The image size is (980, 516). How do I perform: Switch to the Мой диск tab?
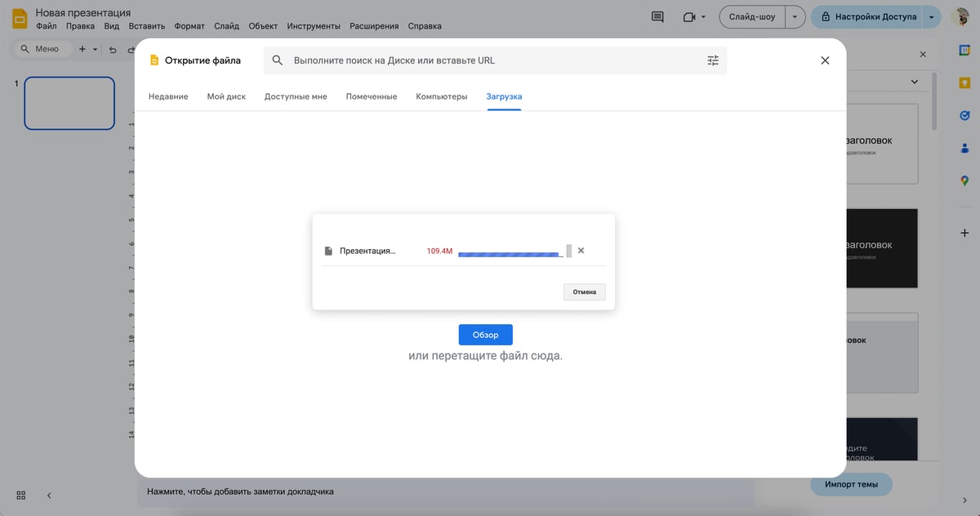click(x=226, y=96)
